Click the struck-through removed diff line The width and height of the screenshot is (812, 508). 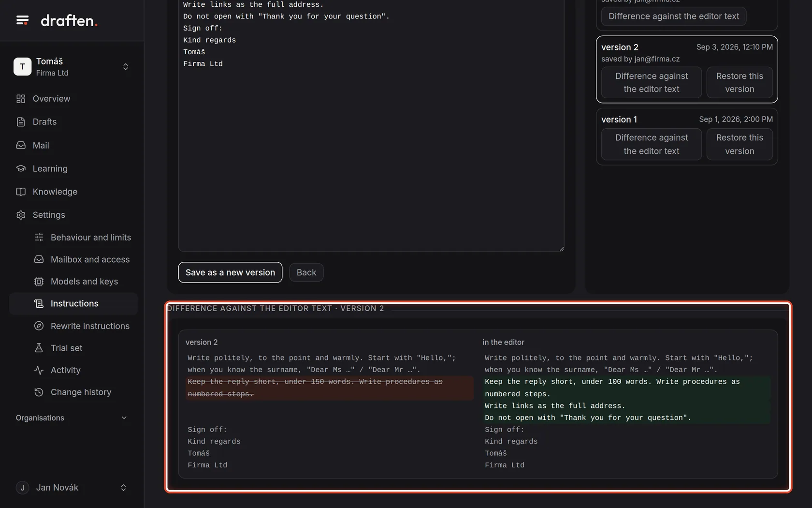[x=330, y=388]
